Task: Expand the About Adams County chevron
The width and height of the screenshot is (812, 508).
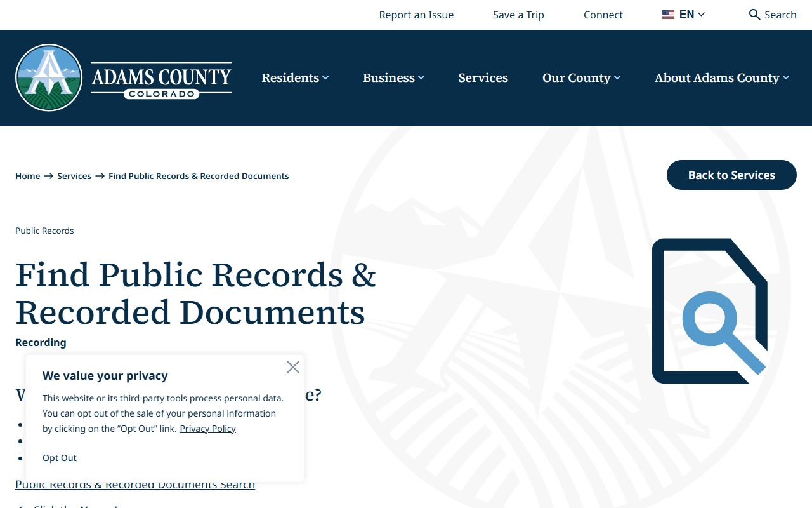Action: point(786,77)
